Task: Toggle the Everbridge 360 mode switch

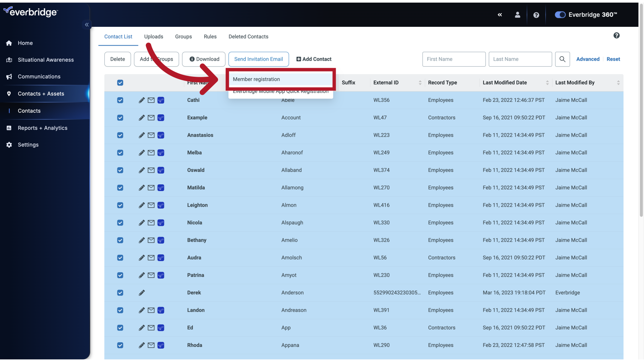Action: point(559,14)
